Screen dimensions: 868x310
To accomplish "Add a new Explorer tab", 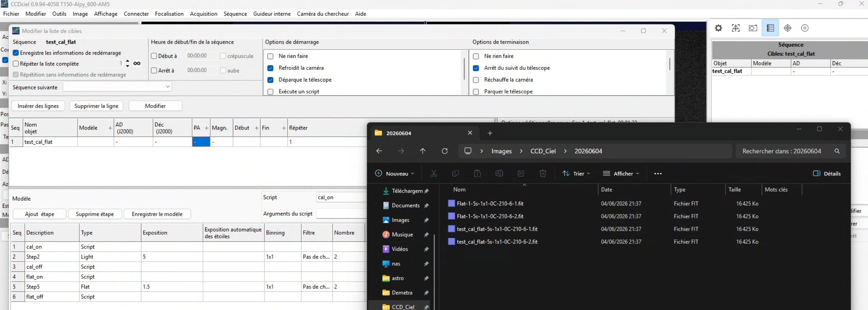I will coord(490,133).
